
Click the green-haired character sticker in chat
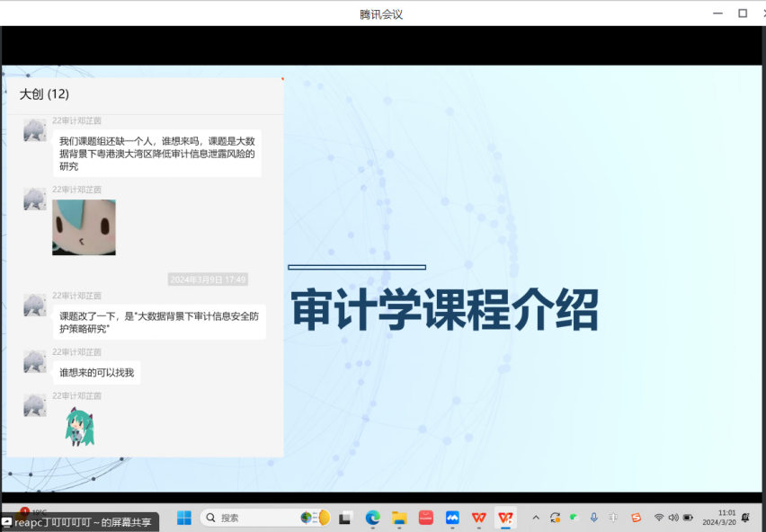point(79,426)
